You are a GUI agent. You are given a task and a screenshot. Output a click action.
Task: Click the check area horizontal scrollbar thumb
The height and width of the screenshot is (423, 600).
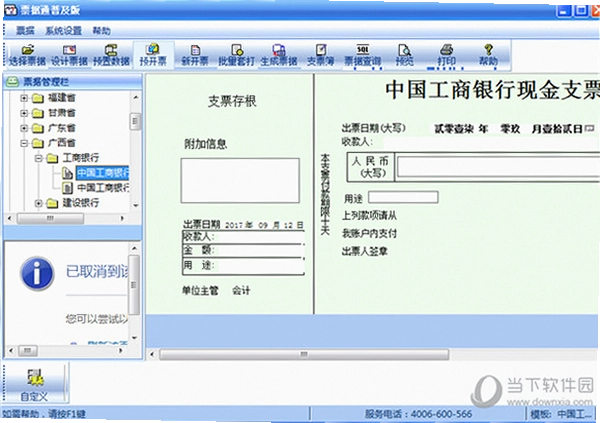tap(304, 354)
